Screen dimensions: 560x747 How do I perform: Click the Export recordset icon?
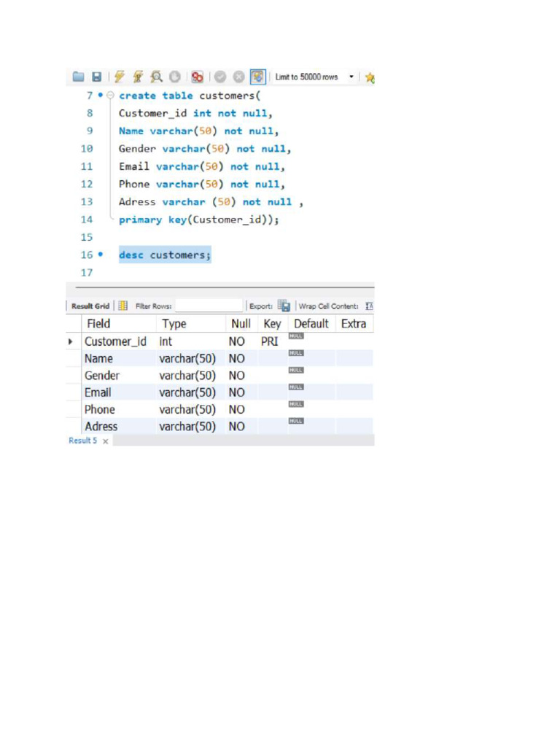[284, 306]
